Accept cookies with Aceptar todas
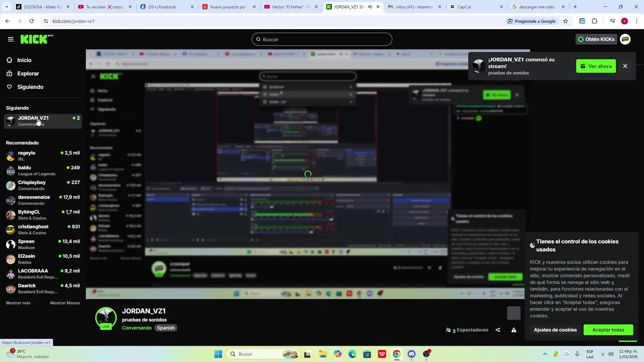644x362 pixels. (x=608, y=330)
